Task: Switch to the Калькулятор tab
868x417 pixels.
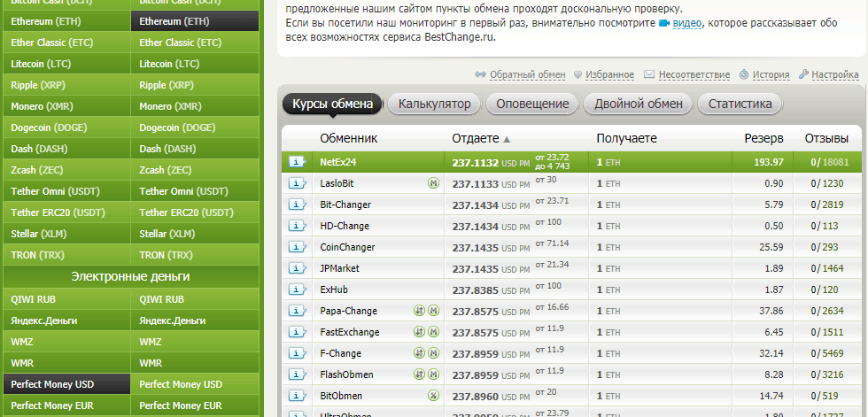Action: click(x=434, y=104)
